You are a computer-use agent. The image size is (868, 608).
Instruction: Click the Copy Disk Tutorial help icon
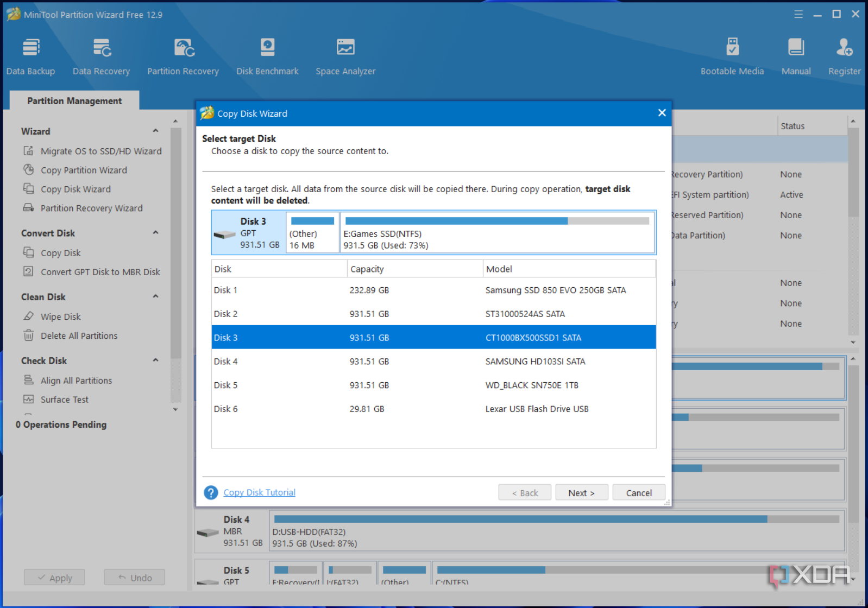[211, 492]
